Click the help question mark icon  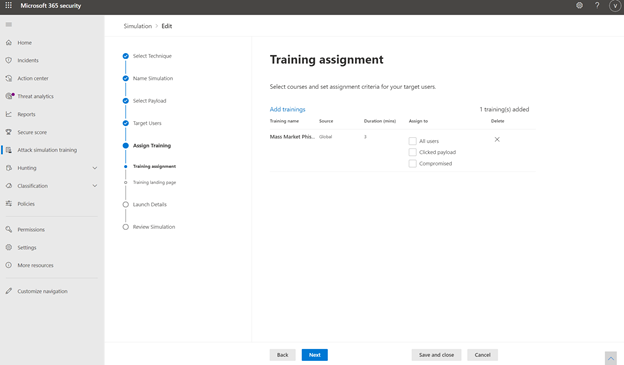click(x=597, y=6)
